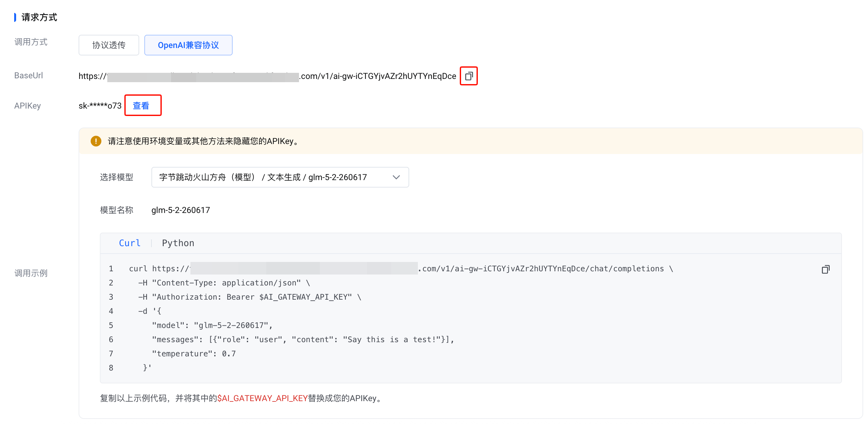Image resolution: width=868 pixels, height=424 pixels.
Task: Switch to the Python code tab
Action: (x=178, y=243)
